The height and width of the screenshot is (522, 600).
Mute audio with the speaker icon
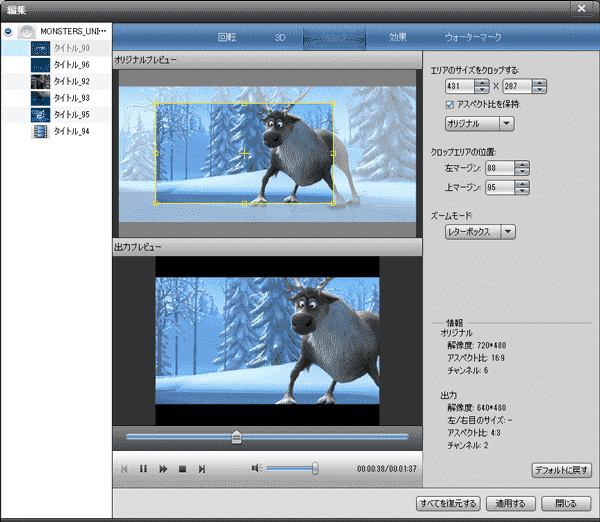256,468
